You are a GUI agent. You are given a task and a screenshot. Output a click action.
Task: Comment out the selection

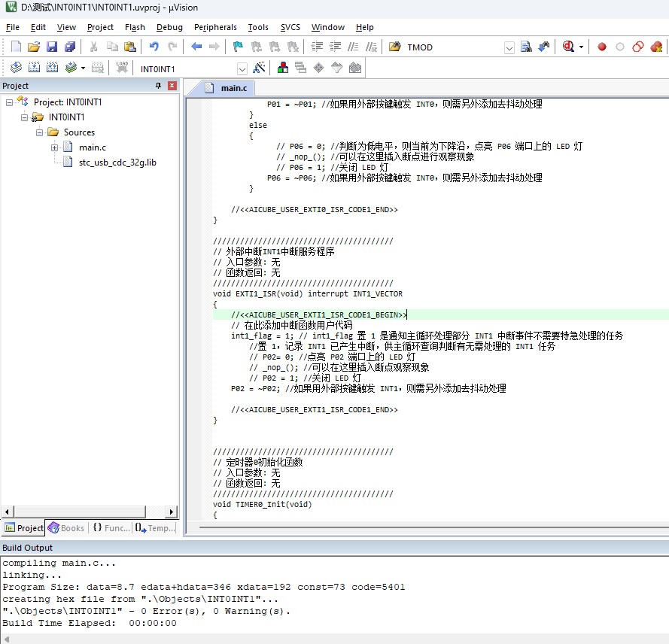click(353, 47)
